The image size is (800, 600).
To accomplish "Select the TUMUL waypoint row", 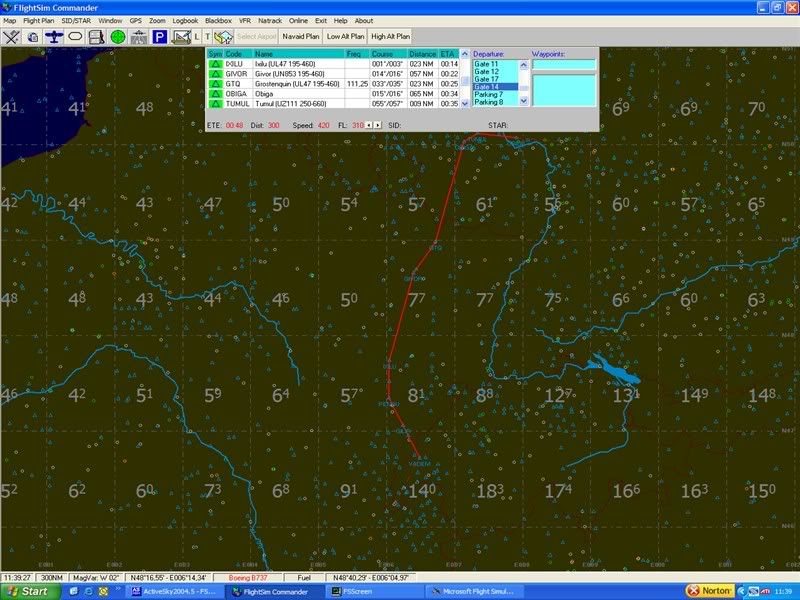I will [333, 104].
